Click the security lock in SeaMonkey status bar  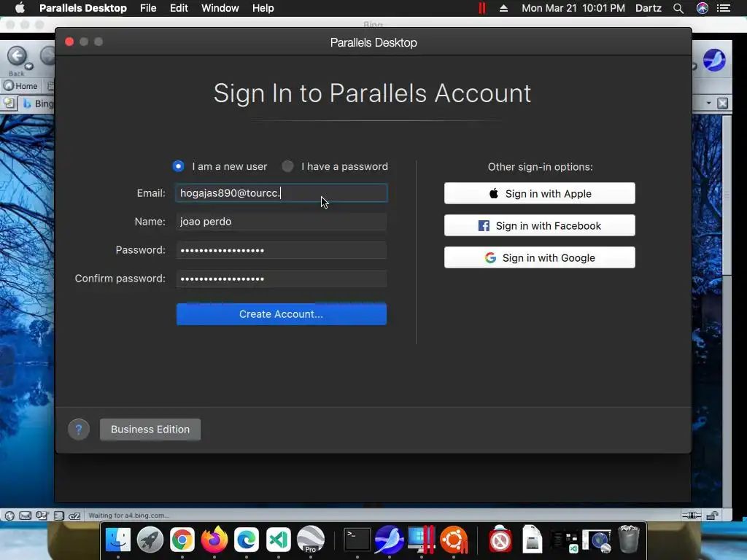coord(712,516)
